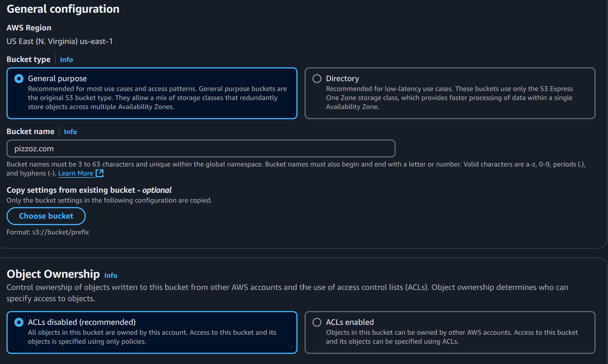Open Info link beside Bucket type
Image resolution: width=608 pixels, height=364 pixels.
[x=66, y=60]
